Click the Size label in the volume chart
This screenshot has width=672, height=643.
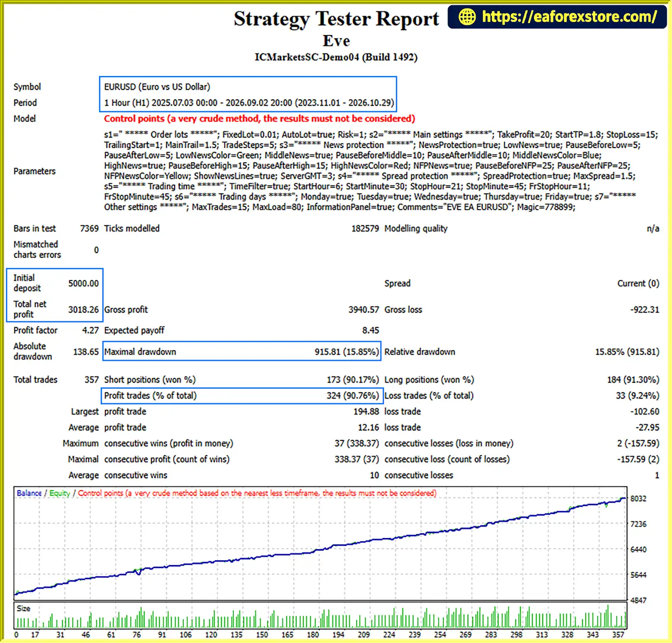pos(23,609)
